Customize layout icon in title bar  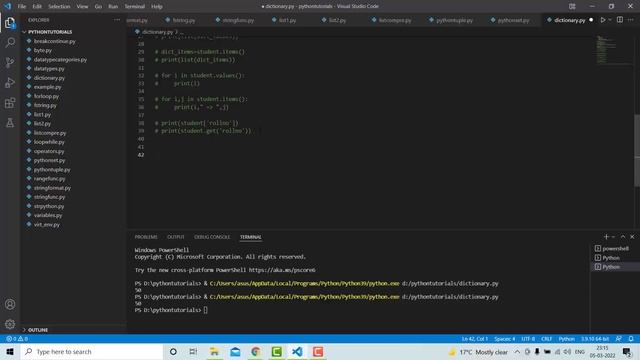click(x=572, y=6)
